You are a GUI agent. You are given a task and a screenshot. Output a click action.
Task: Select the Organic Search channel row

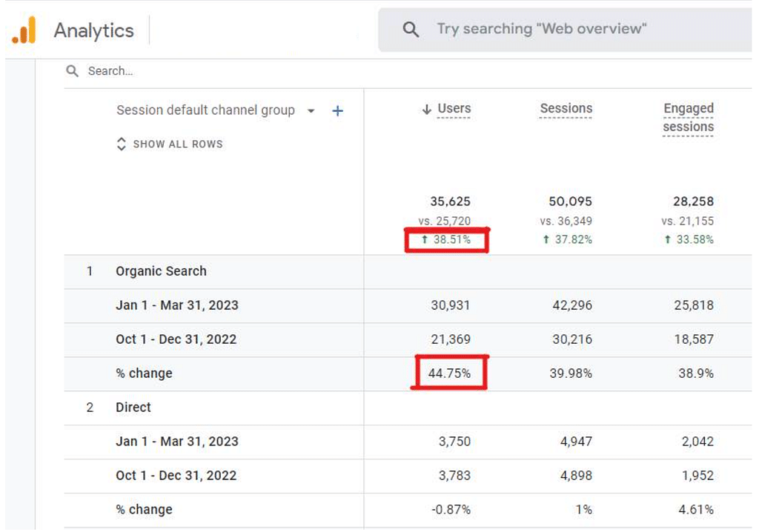(161, 271)
